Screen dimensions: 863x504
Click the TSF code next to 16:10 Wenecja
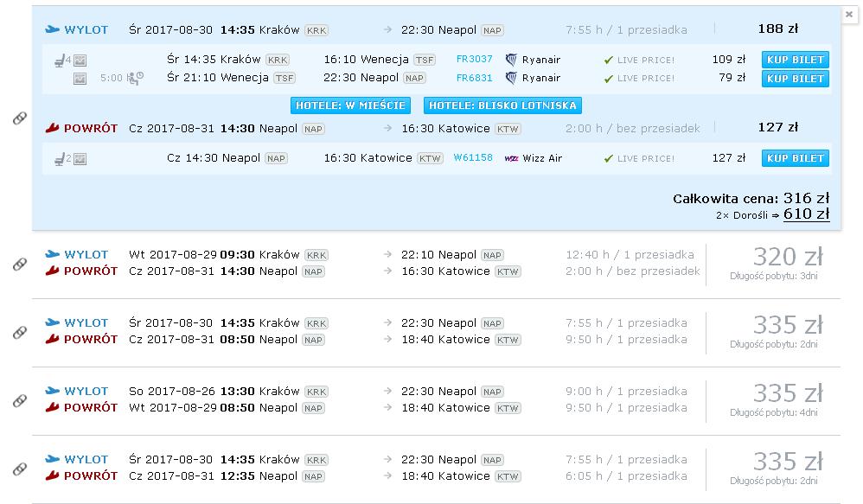[x=425, y=60]
